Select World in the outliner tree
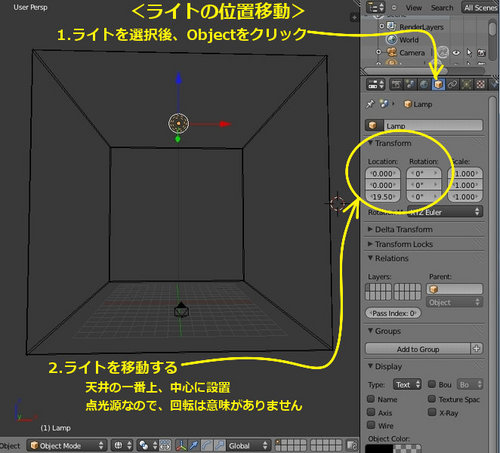The height and width of the screenshot is (453, 500). pos(409,40)
